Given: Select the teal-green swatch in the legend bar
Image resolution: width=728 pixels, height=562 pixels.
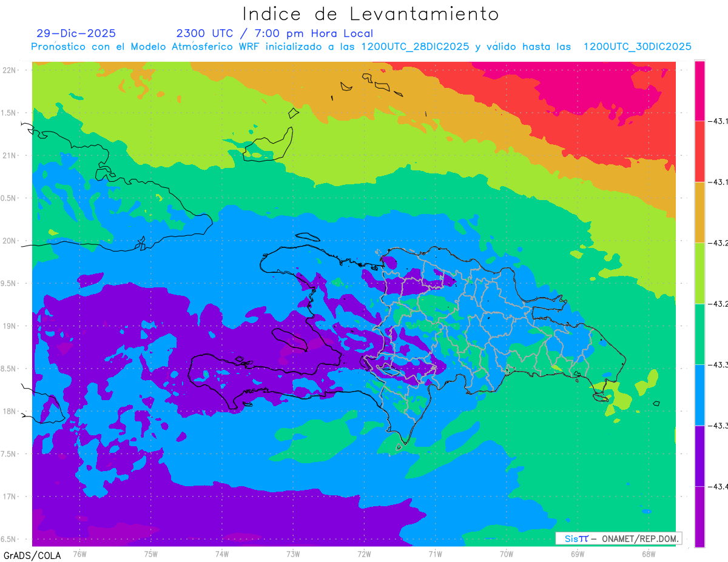Looking at the screenshot, I should click(699, 334).
